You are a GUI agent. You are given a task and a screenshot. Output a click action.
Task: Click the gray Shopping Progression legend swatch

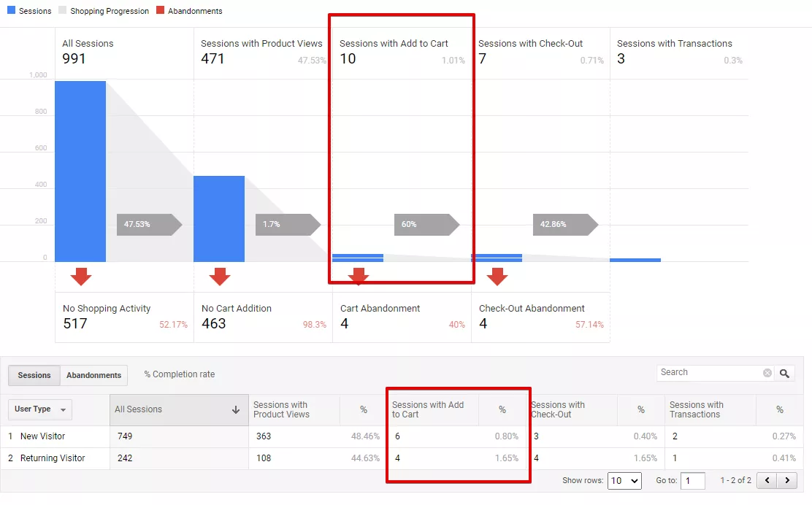coord(63,10)
